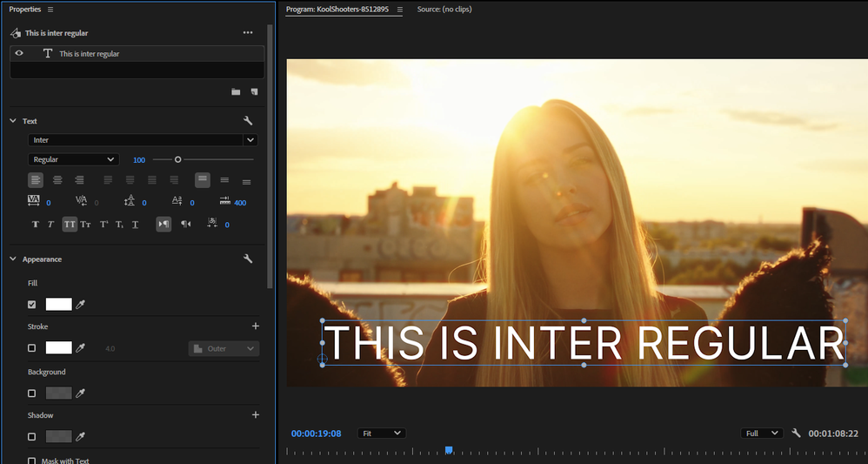
Task: Enable the Stroke checkbox
Action: 32,348
